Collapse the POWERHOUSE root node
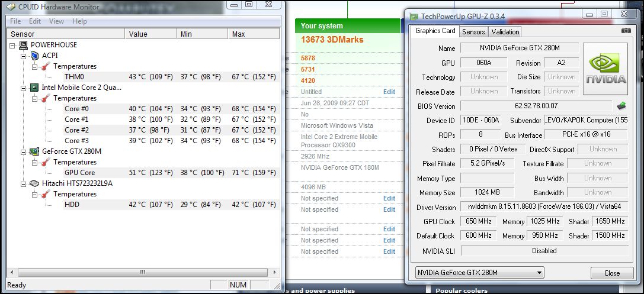 coord(12,45)
